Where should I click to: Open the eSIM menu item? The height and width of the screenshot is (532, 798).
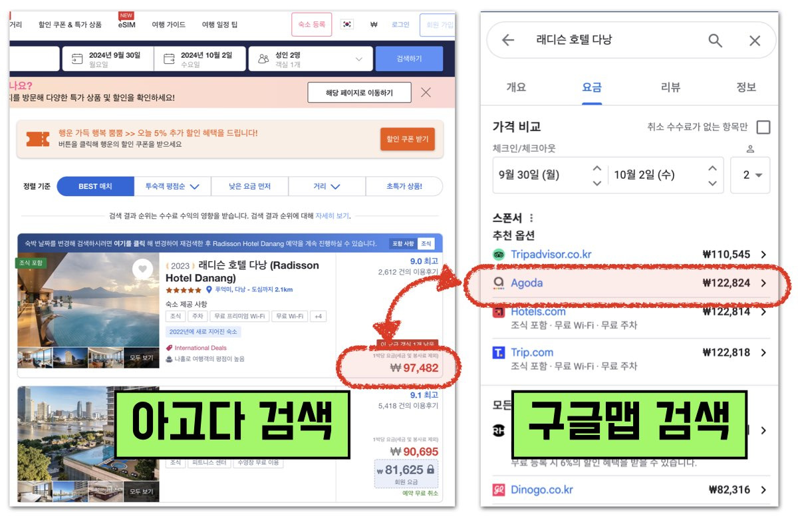pos(126,25)
